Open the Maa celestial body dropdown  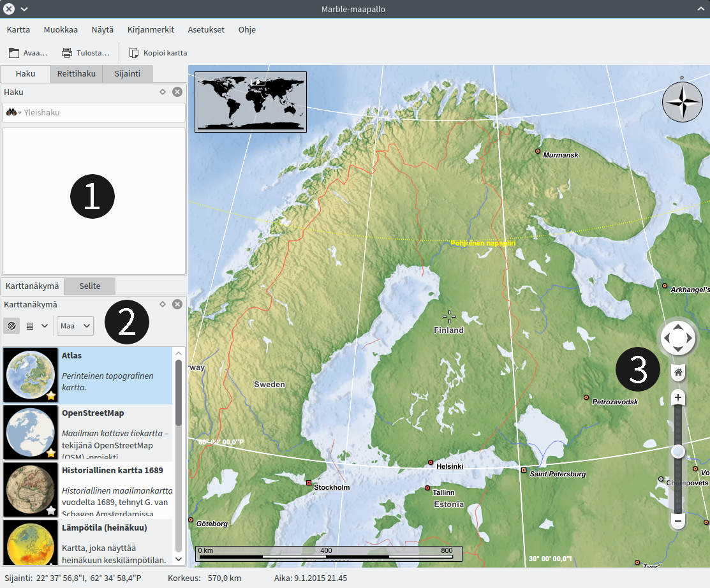[75, 326]
